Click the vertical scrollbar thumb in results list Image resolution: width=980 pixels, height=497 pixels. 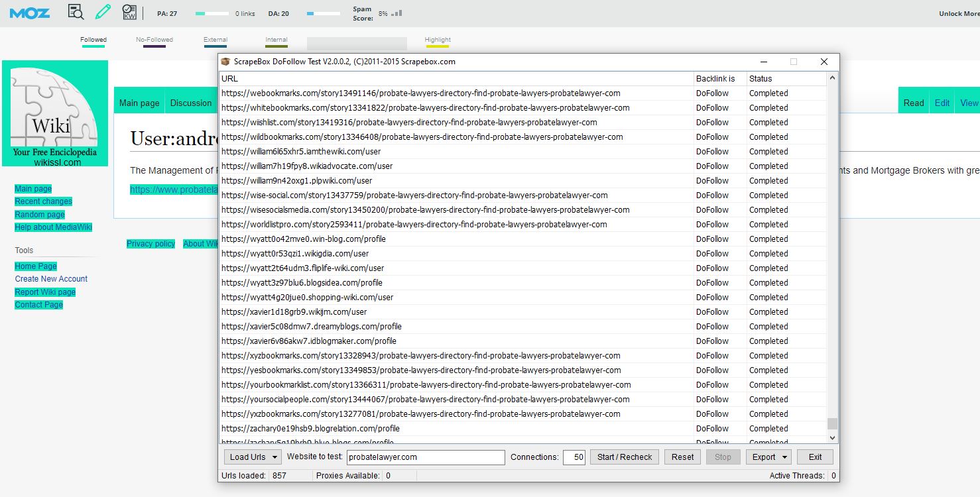point(833,423)
